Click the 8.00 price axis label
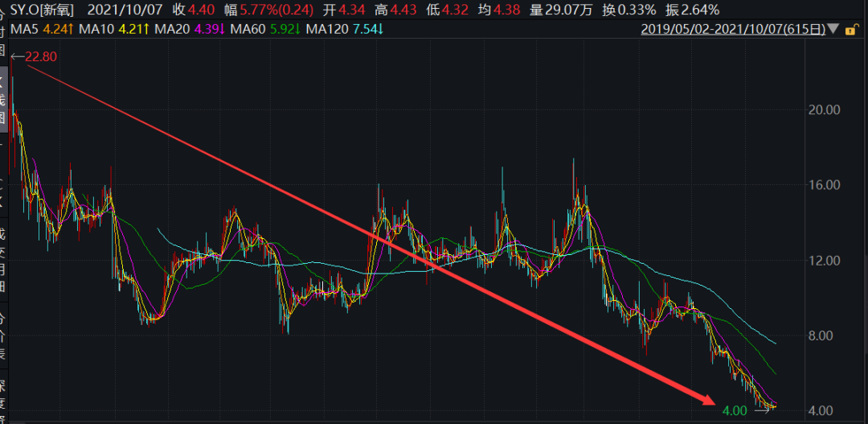The height and width of the screenshot is (424, 868). point(824,335)
